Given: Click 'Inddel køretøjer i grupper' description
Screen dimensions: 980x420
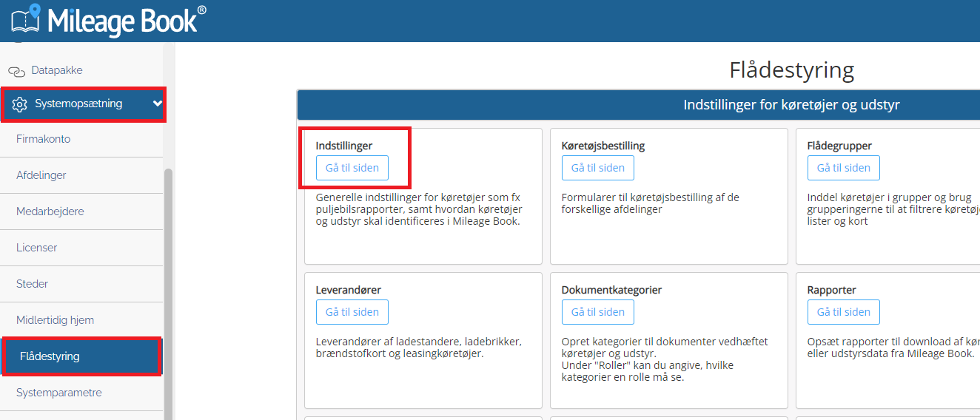Looking at the screenshot, I should click(x=893, y=209).
